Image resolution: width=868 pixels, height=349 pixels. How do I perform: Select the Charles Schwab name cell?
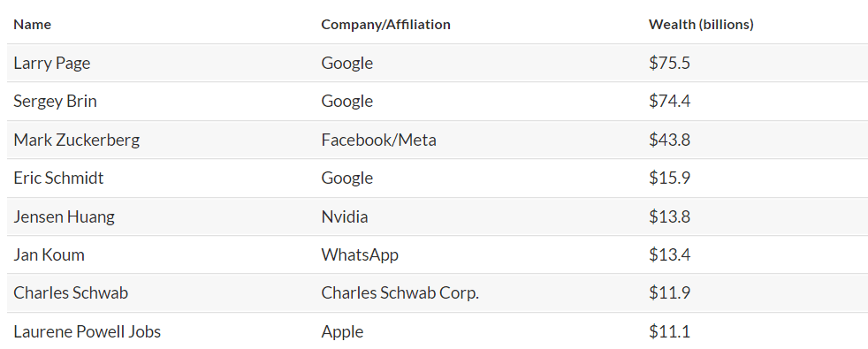(71, 292)
